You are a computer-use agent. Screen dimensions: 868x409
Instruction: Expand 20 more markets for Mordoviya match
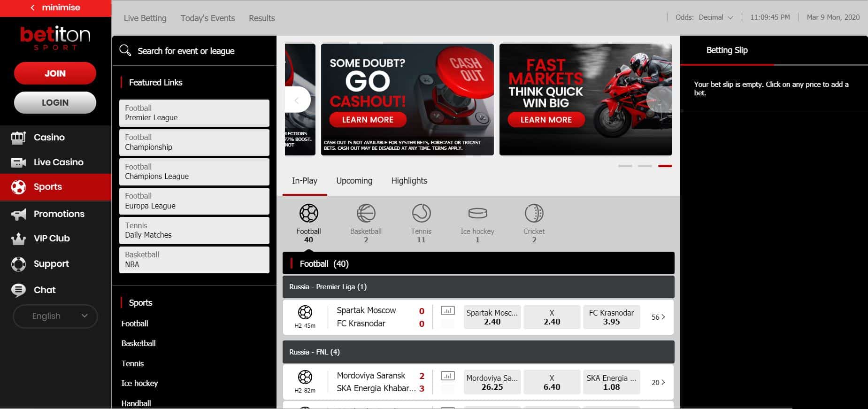click(x=658, y=382)
